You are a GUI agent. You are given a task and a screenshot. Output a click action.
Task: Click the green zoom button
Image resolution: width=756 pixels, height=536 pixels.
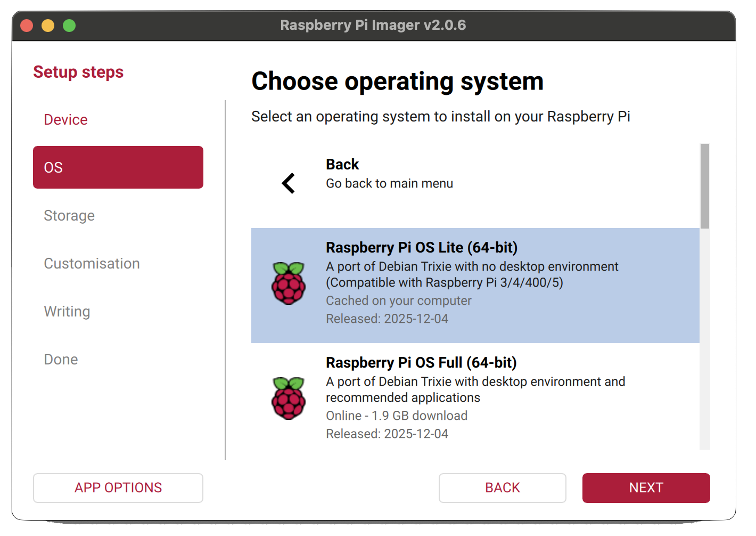pyautogui.click(x=68, y=25)
